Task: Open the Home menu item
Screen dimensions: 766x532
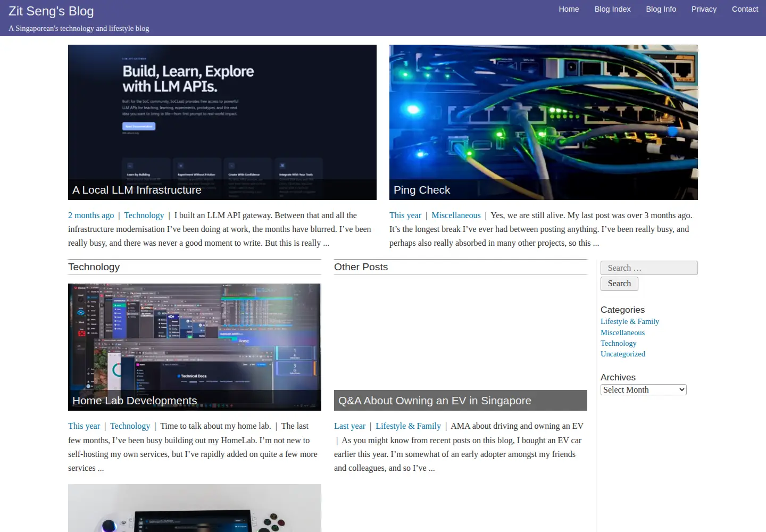Action: point(569,9)
